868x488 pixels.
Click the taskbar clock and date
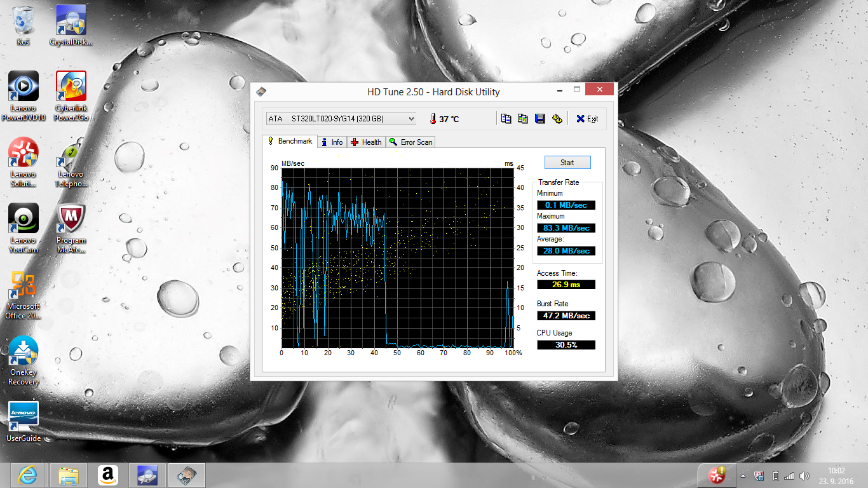(836, 475)
